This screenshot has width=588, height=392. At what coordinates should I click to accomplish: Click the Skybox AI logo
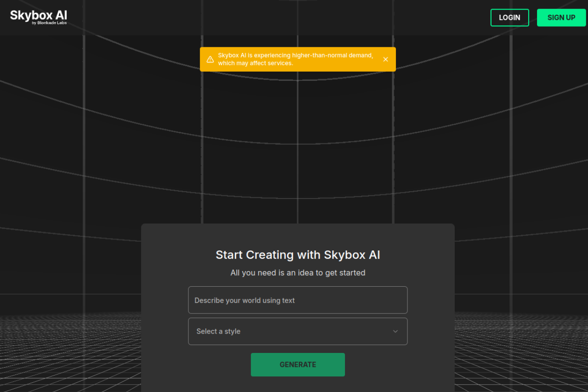tap(39, 17)
